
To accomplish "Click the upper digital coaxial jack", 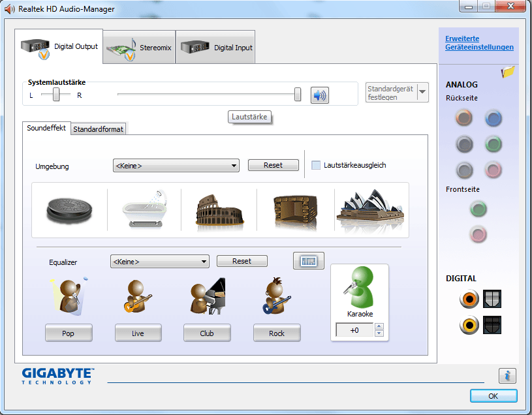I will [469, 299].
